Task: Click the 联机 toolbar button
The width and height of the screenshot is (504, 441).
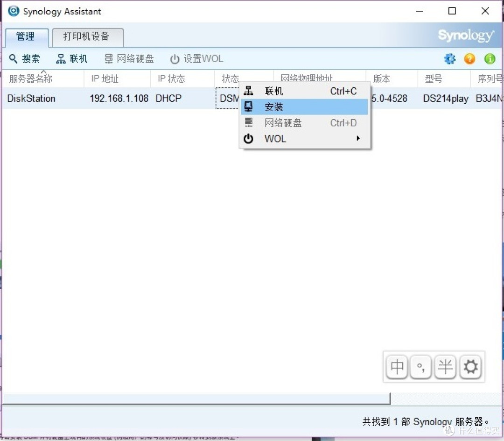Action: 72,59
